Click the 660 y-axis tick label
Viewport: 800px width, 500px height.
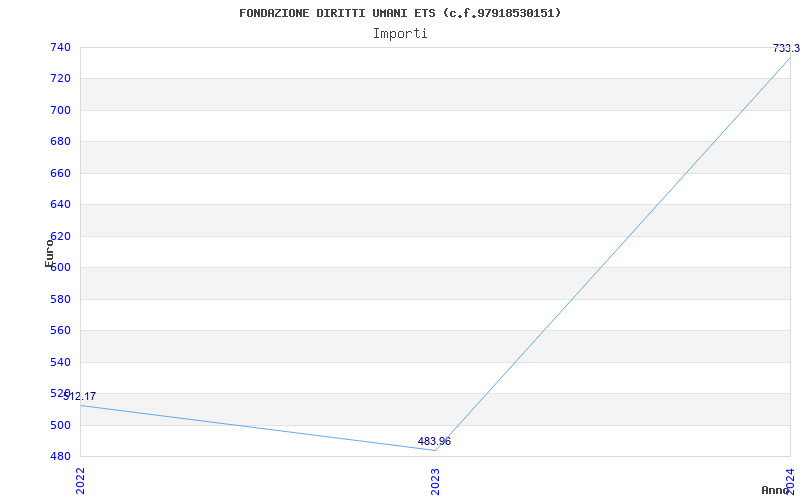pos(60,173)
